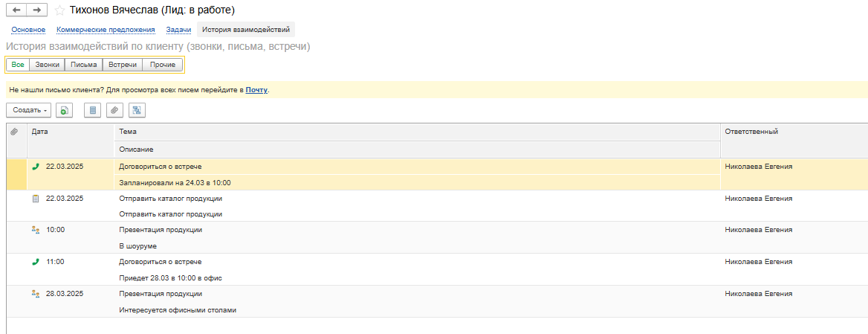Click the forward navigation arrow
Screen dimensions: 868x334
(x=37, y=10)
